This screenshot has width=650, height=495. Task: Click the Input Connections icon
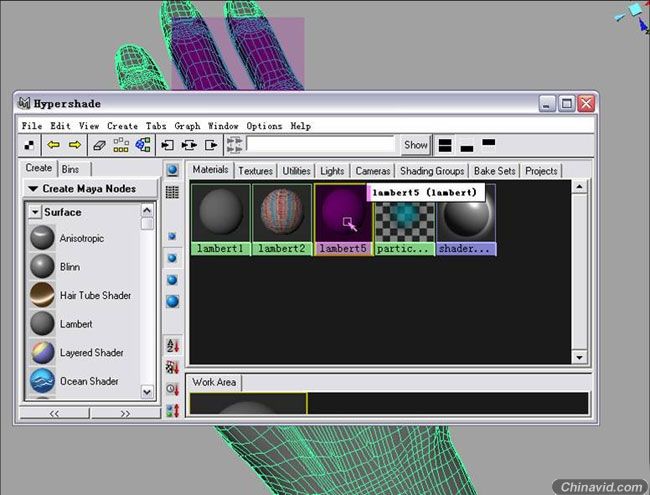(167, 145)
